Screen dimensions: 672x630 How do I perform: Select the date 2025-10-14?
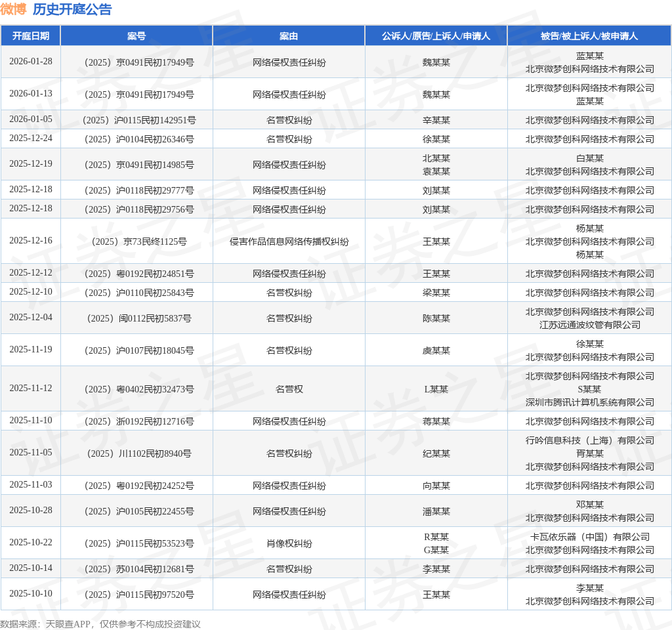(x=31, y=568)
